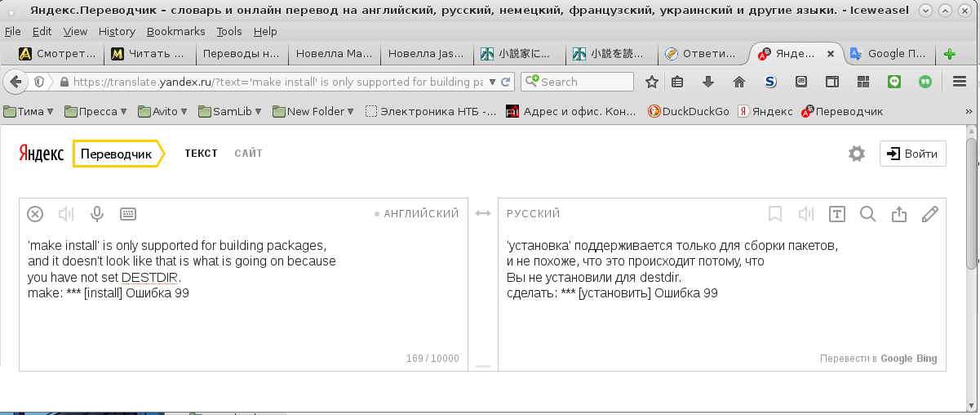Look up the translation with magnifier icon
980x415 pixels.
[868, 214]
